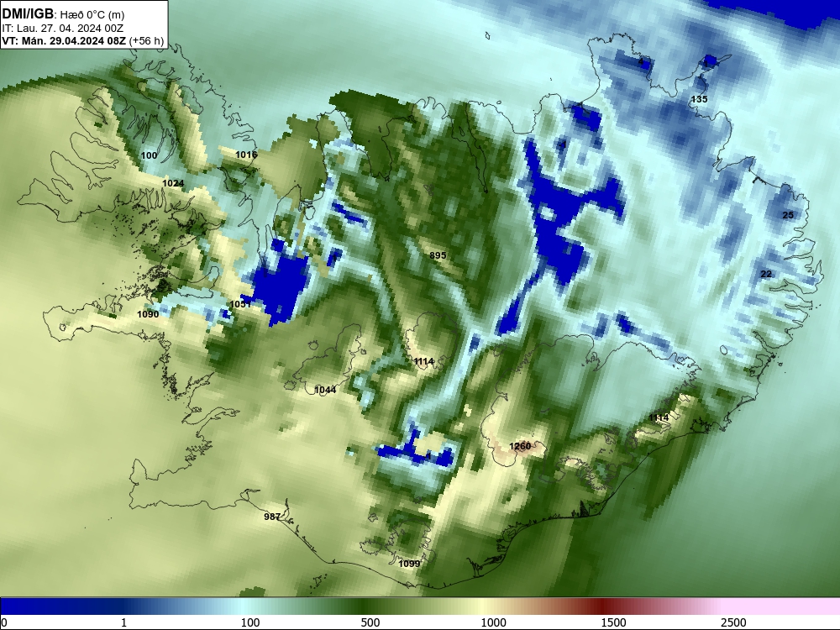
Task: Click the 1044 height label on map
Action: tap(325, 390)
